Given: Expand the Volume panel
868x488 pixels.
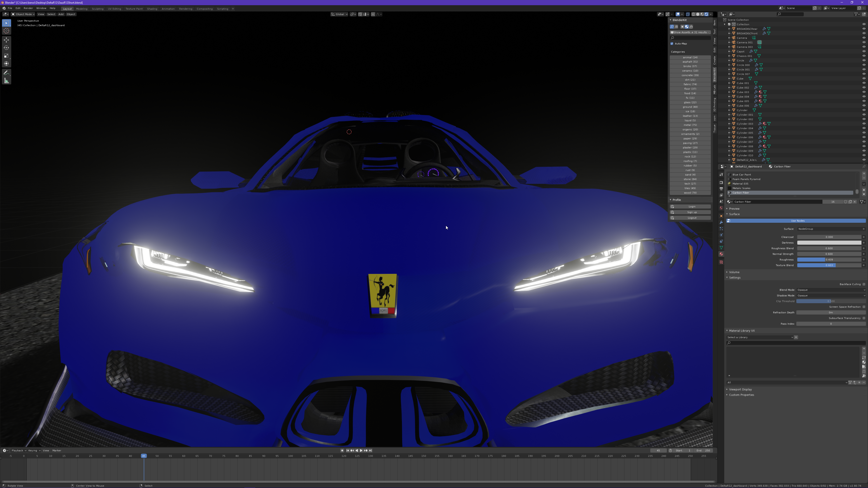Looking at the screenshot, I should [x=734, y=272].
